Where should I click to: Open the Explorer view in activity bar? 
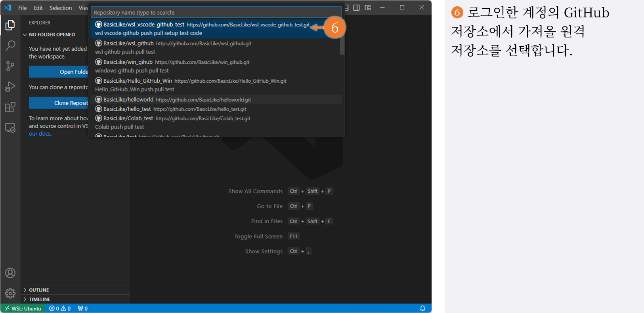(10, 25)
